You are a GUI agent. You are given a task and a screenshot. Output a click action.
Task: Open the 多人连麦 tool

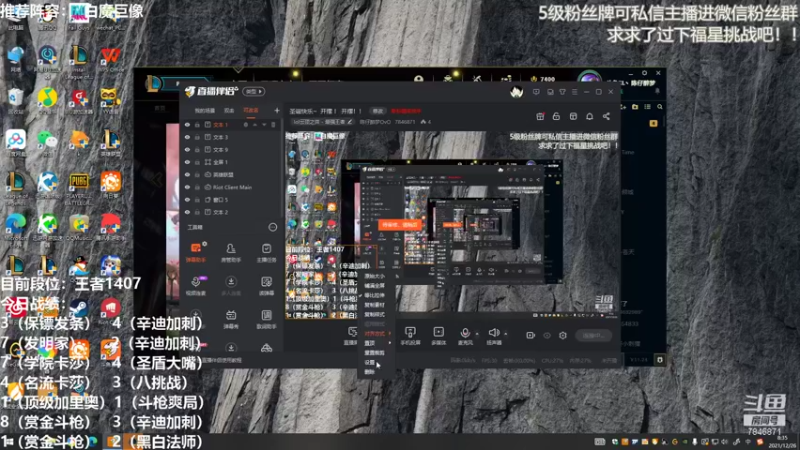click(x=231, y=286)
